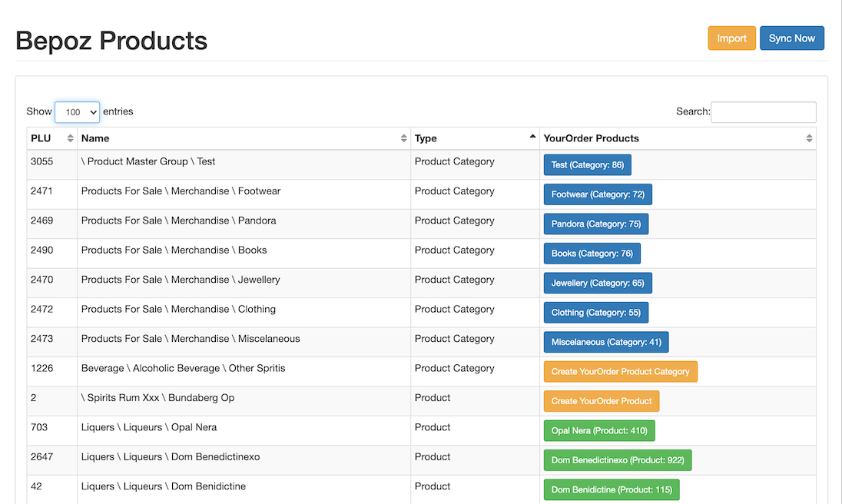Open the Show entries dropdown

pos(77,112)
